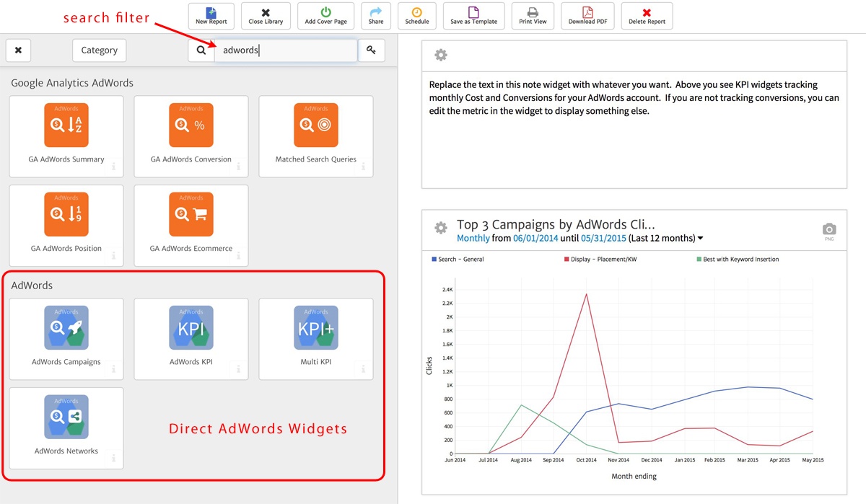Show info for GA AdWords Summary
Viewport: 866px width, 504px height.
(x=113, y=167)
